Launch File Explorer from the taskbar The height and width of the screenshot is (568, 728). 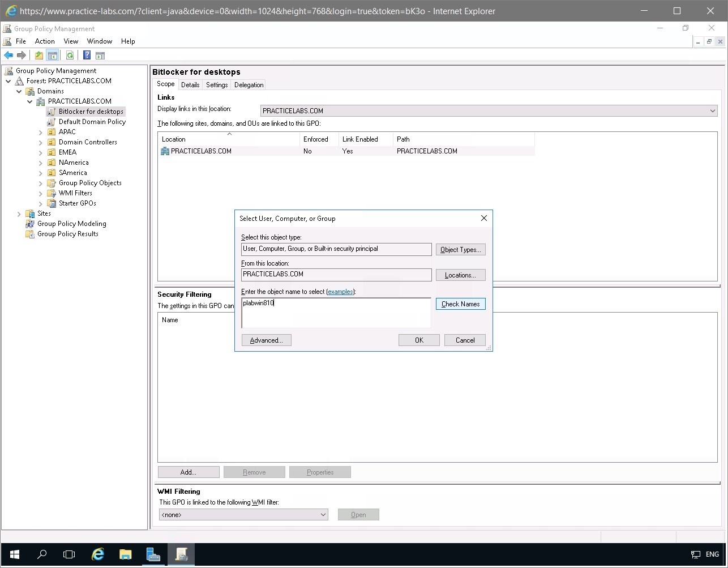tap(125, 554)
